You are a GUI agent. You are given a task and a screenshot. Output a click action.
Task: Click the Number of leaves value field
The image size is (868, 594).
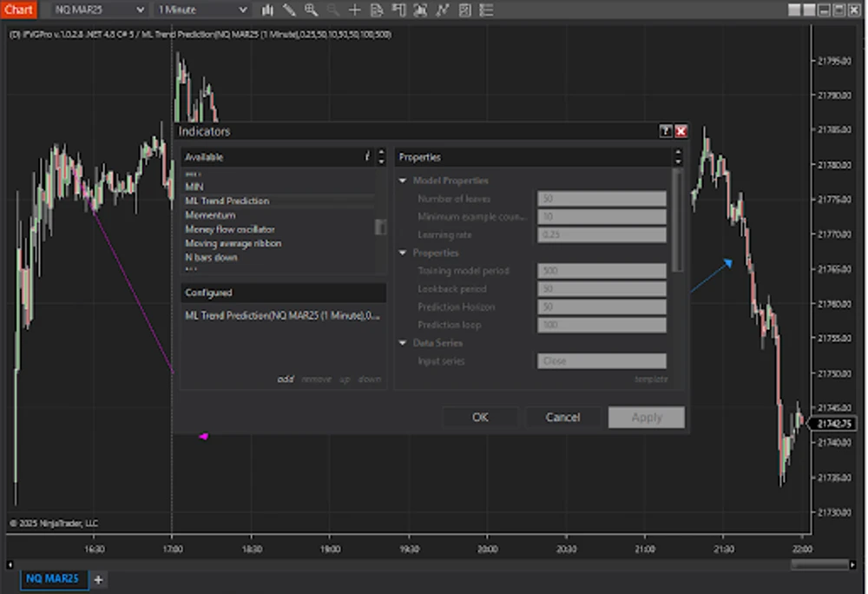coord(602,199)
